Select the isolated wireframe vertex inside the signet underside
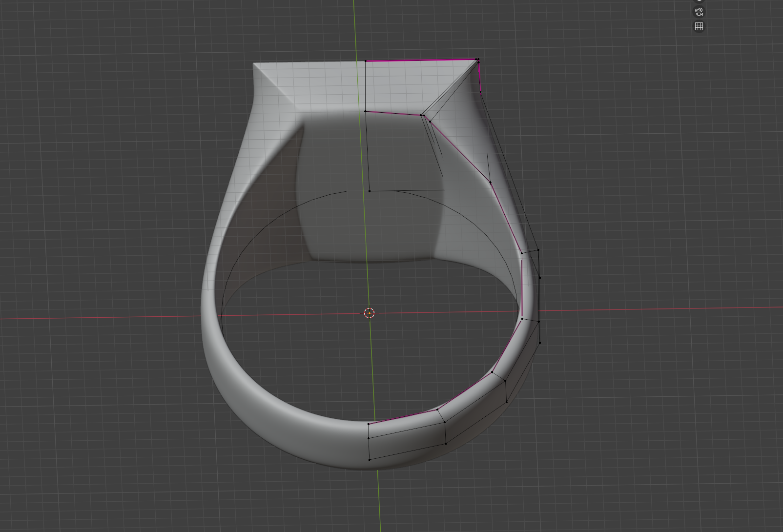783x532 pixels. [x=370, y=191]
